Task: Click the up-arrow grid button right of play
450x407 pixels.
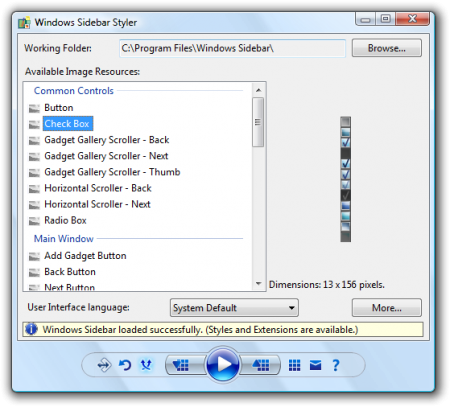Action: pos(261,365)
